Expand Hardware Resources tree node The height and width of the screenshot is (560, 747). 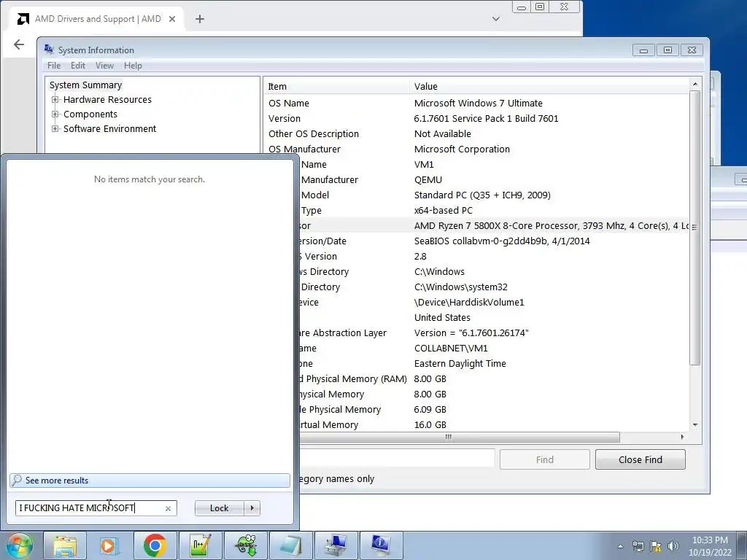click(x=55, y=99)
